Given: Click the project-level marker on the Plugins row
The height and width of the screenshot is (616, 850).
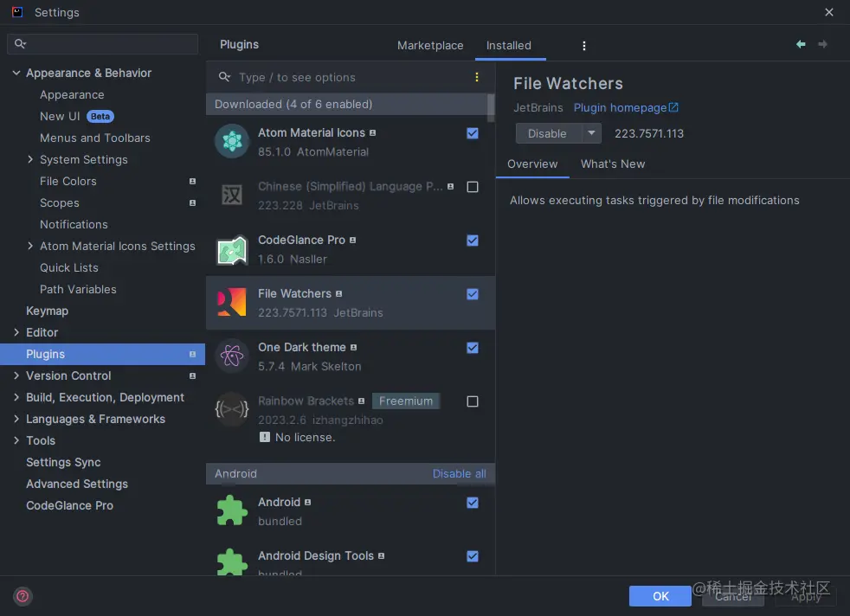Looking at the screenshot, I should coord(192,354).
